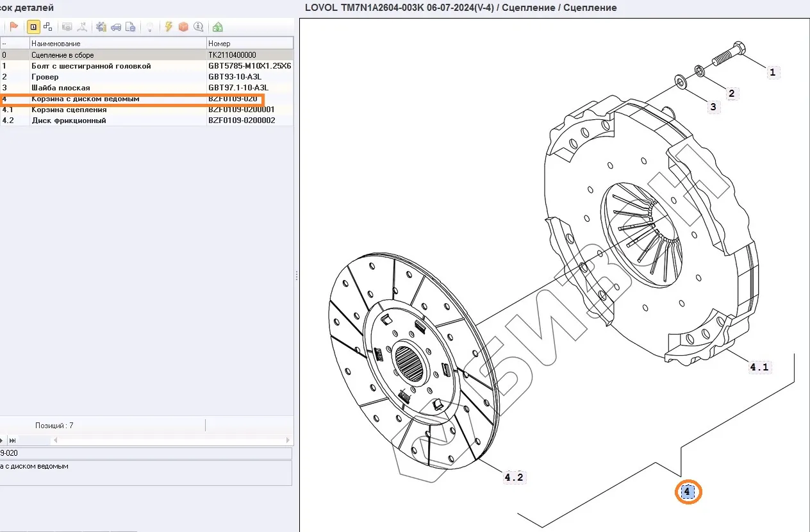Click the gear settings icon in toolbar
Viewport: 810px width, 532px height.
101,27
